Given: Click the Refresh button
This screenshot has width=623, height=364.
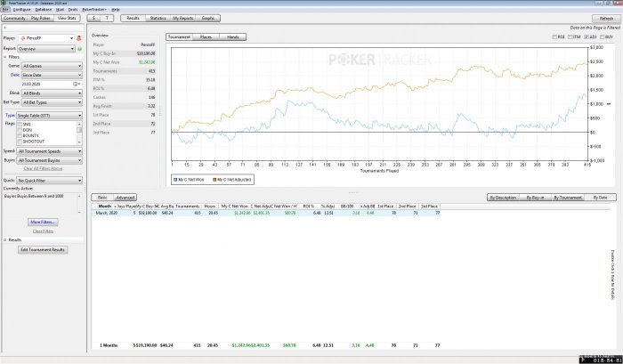Looking at the screenshot, I should (606, 19).
